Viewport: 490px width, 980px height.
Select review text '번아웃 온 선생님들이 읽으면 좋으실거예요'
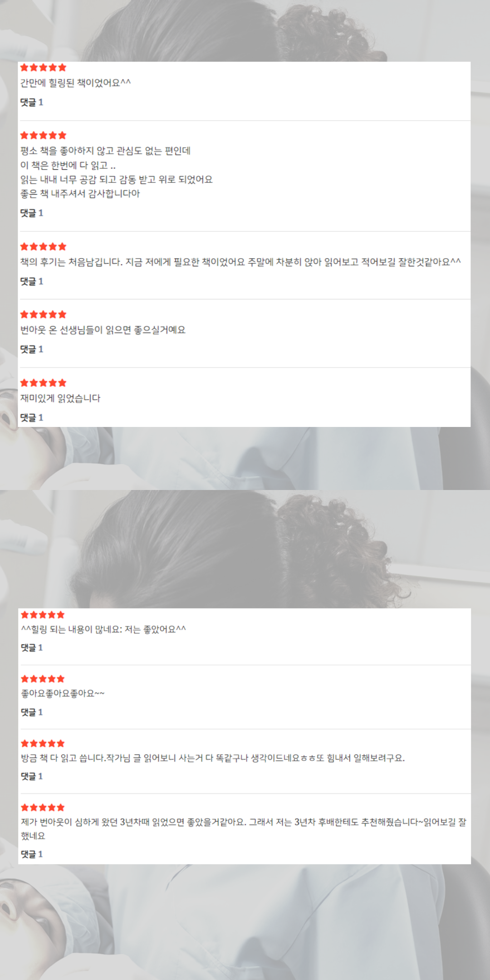[x=103, y=330]
